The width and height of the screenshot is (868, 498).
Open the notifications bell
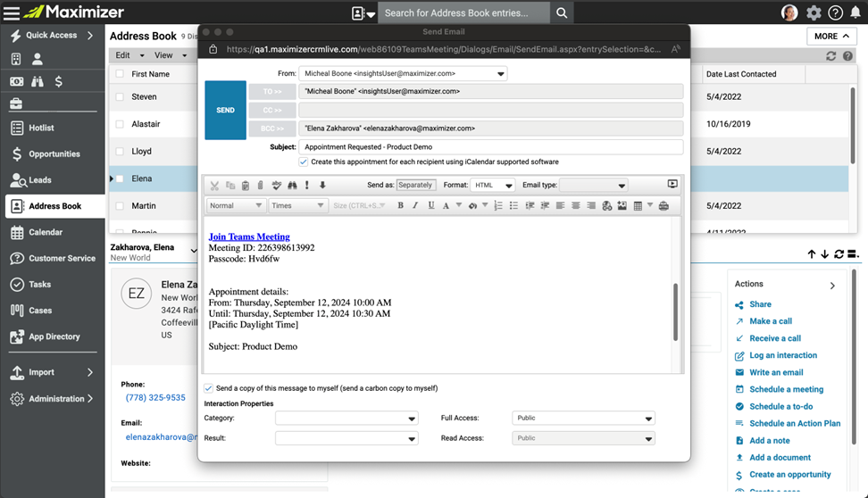point(855,12)
